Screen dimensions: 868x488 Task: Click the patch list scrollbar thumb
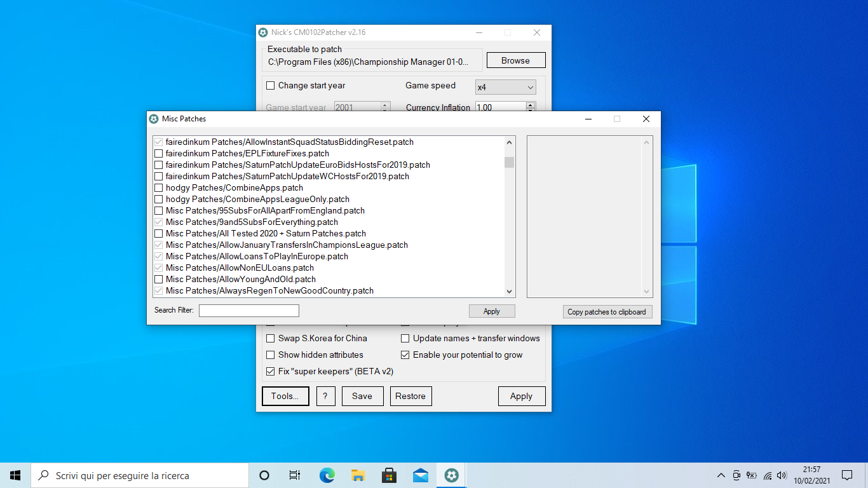coord(509,162)
